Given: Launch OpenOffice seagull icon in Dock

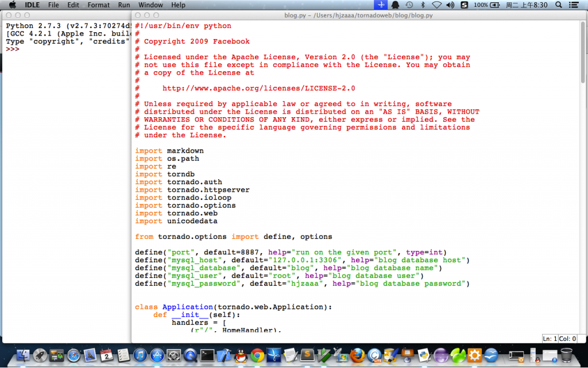Looking at the screenshot, I should tap(491, 355).
